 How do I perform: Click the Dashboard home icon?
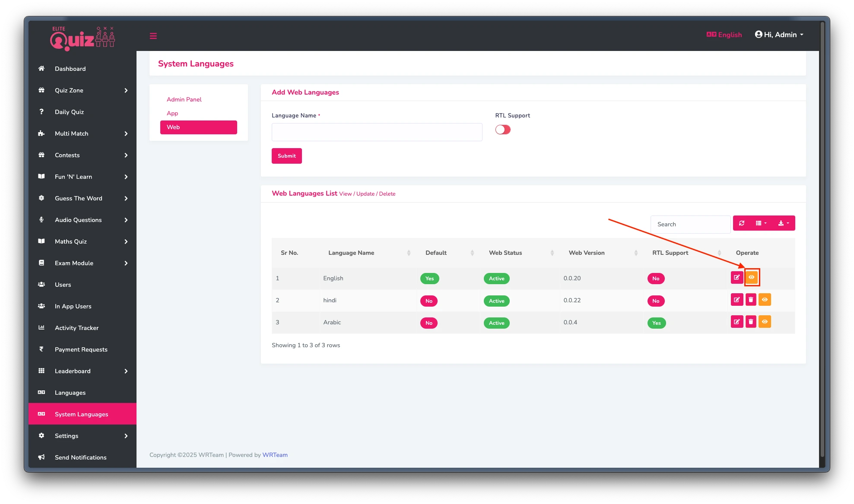41,69
